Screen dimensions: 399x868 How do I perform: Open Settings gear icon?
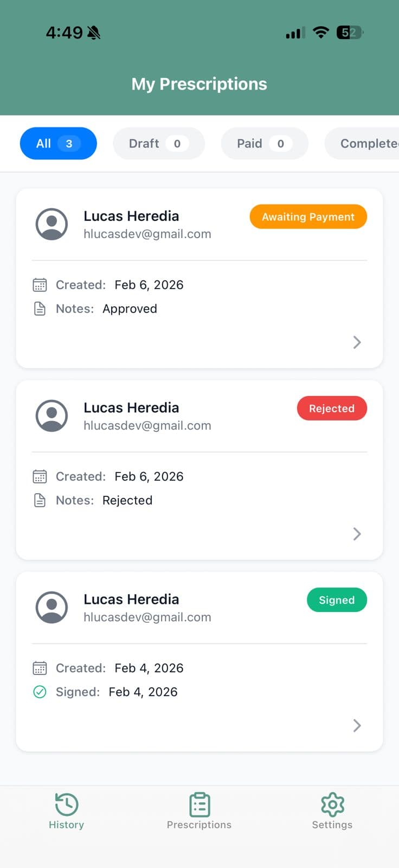(x=332, y=805)
